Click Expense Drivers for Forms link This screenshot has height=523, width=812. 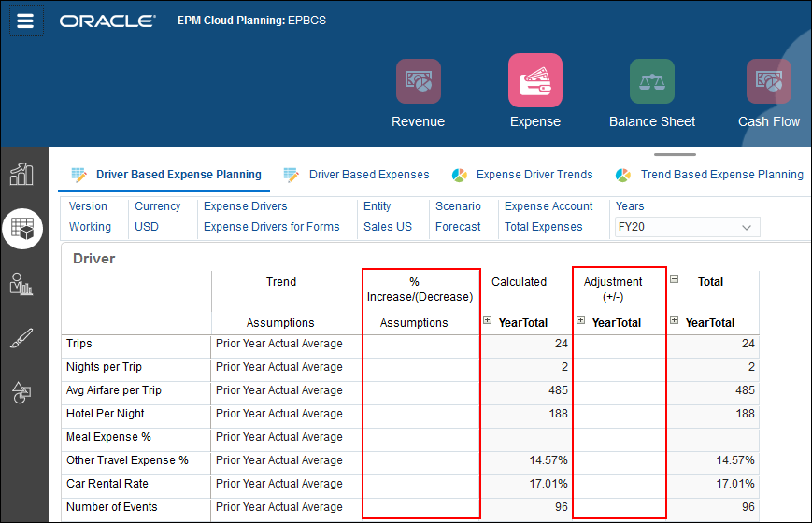pos(271,227)
